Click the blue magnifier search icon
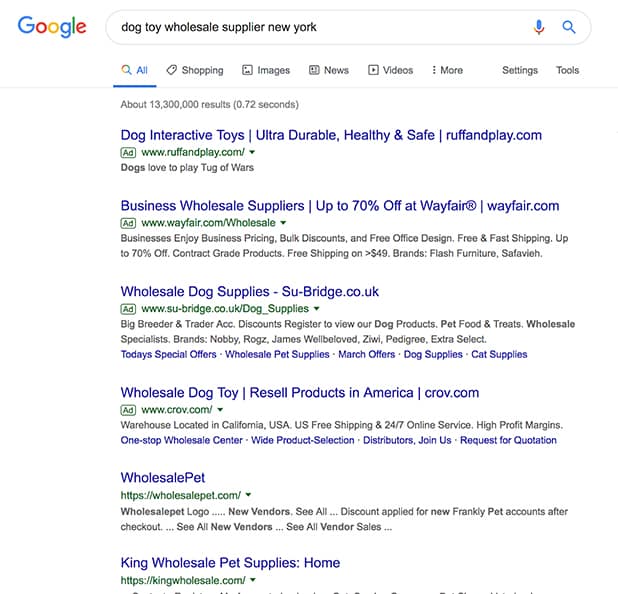 [569, 27]
